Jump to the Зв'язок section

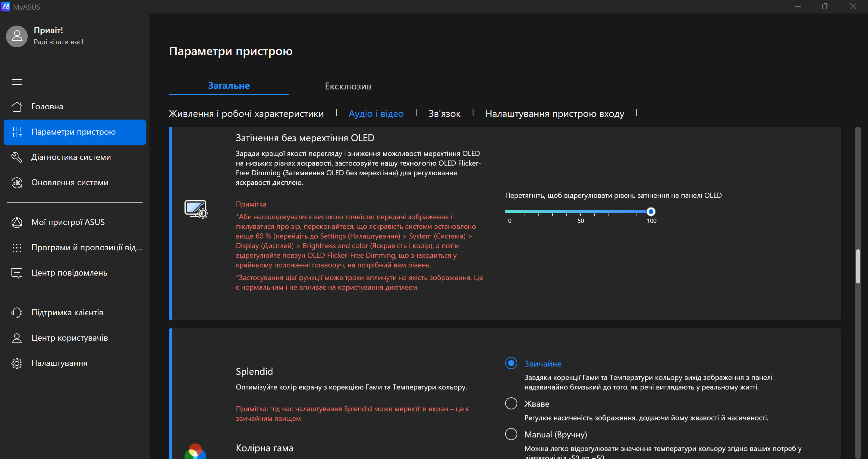coord(444,114)
